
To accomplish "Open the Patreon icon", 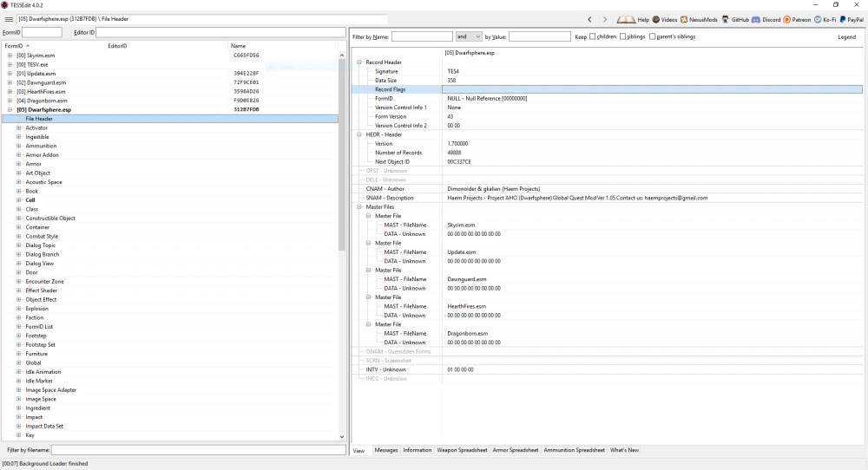I will [x=786, y=19].
